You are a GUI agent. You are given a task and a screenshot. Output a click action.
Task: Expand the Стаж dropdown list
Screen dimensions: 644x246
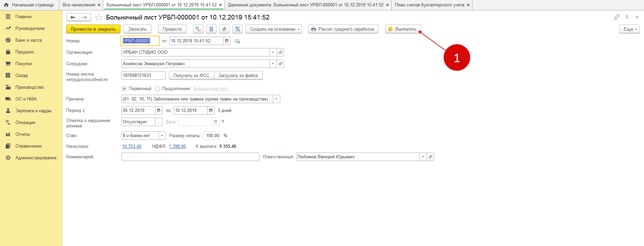click(162, 136)
